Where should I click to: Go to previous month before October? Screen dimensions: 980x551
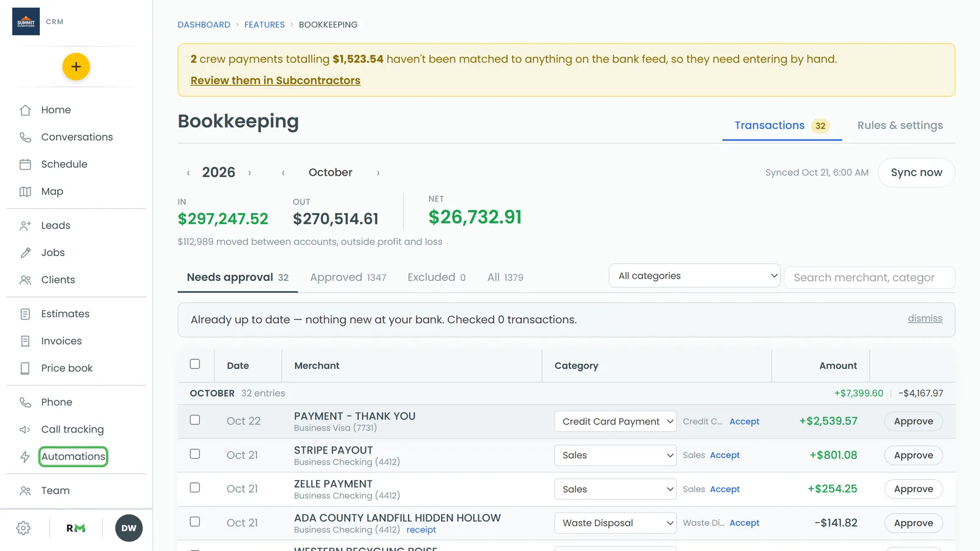[x=283, y=173]
